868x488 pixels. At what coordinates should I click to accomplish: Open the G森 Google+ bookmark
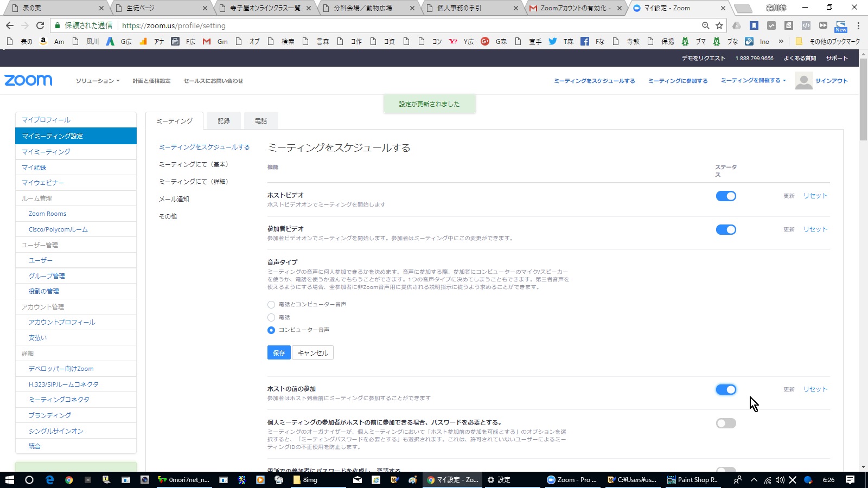tap(494, 41)
